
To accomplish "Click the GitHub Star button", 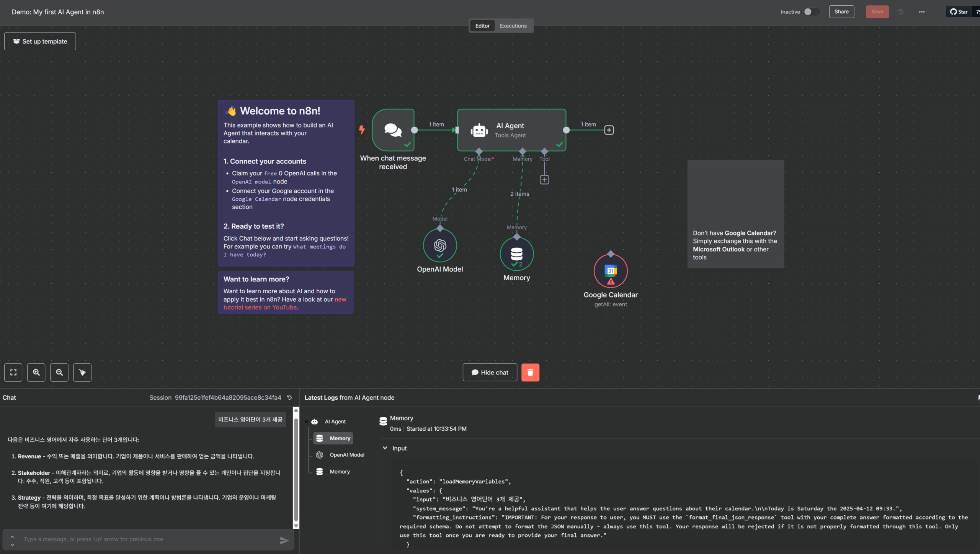I will [x=959, y=12].
